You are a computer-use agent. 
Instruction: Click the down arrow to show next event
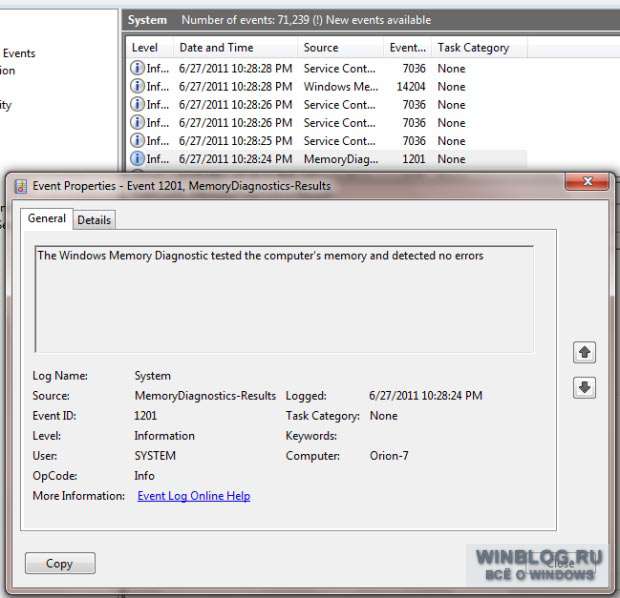tap(584, 387)
